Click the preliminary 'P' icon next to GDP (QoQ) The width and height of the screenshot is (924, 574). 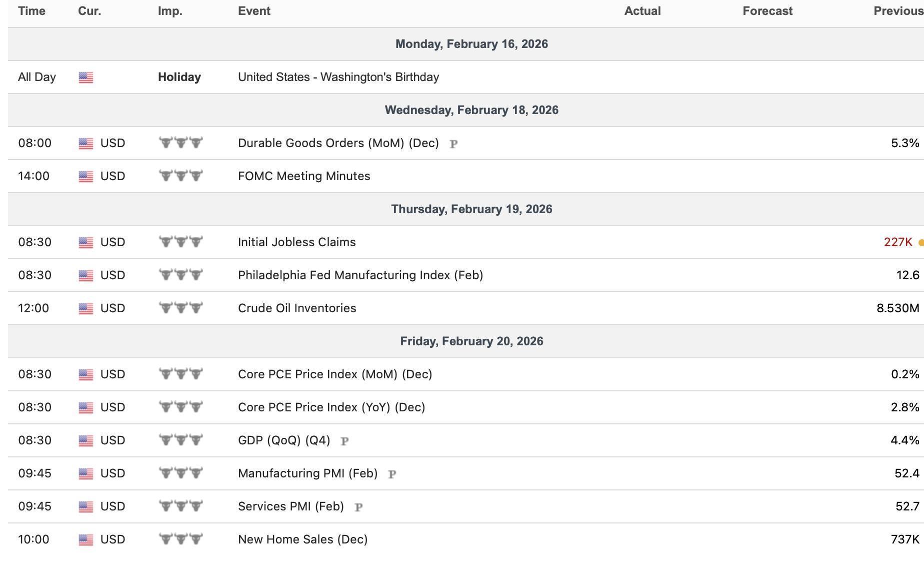coord(344,441)
